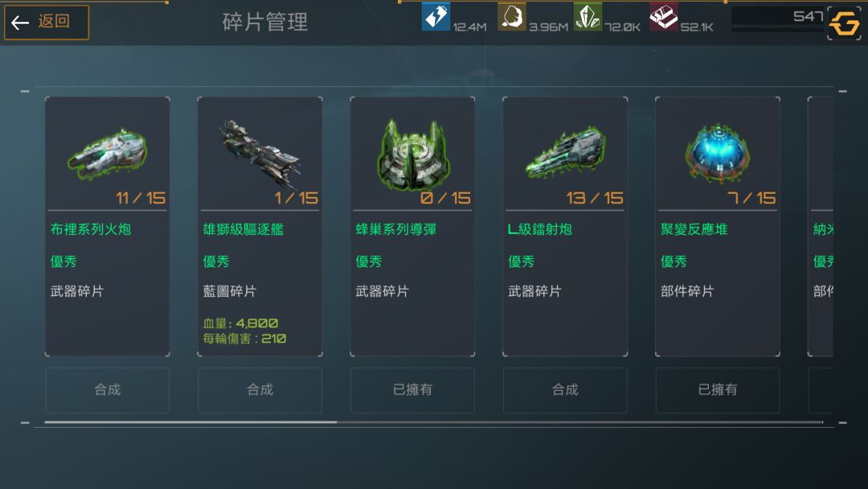Image resolution: width=868 pixels, height=489 pixels.
Task: Click the horizontal scrollbar below the cards
Action: tap(433, 422)
